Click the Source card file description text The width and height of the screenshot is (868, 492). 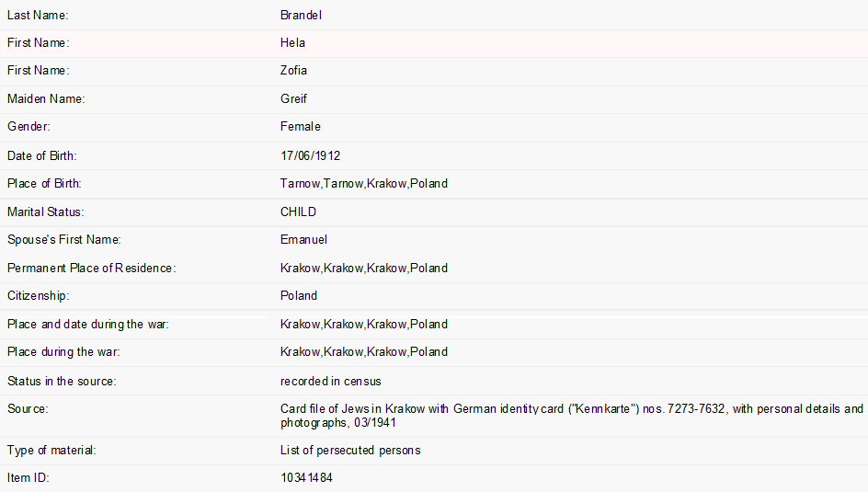(x=570, y=416)
